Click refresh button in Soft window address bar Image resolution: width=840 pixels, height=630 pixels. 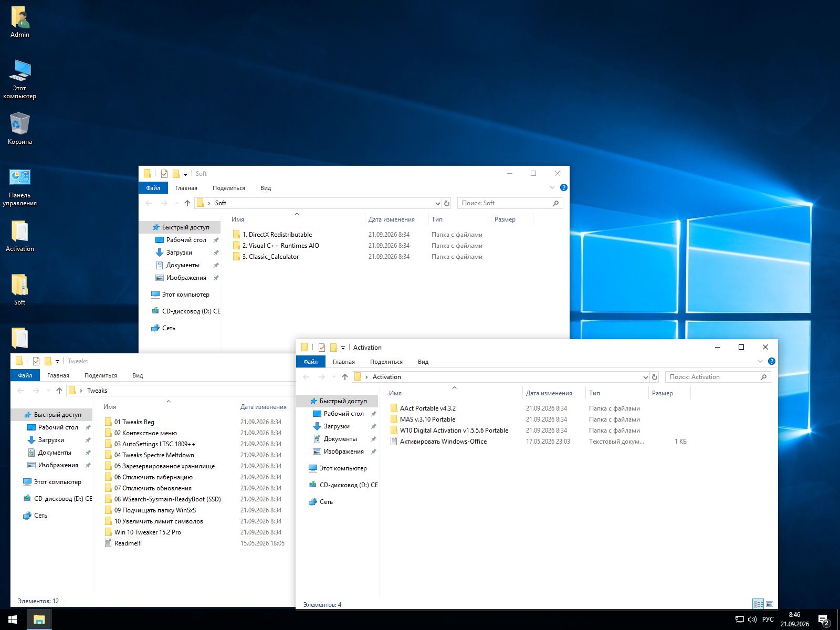point(447,203)
